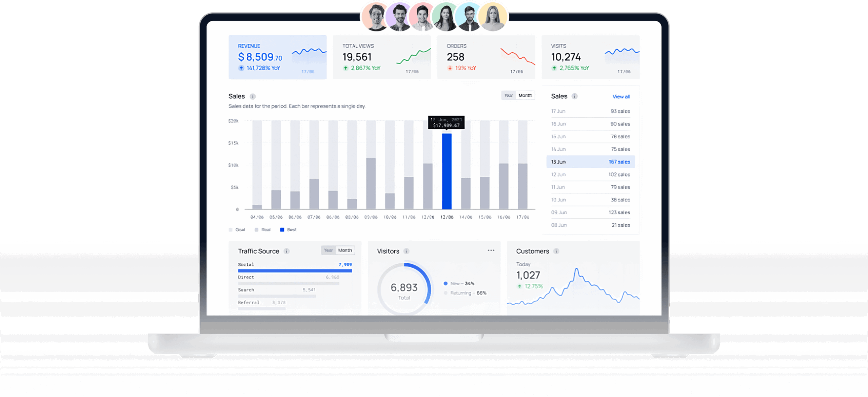The height and width of the screenshot is (397, 868).
Task: Select the Revenue summary card
Action: pyautogui.click(x=277, y=57)
